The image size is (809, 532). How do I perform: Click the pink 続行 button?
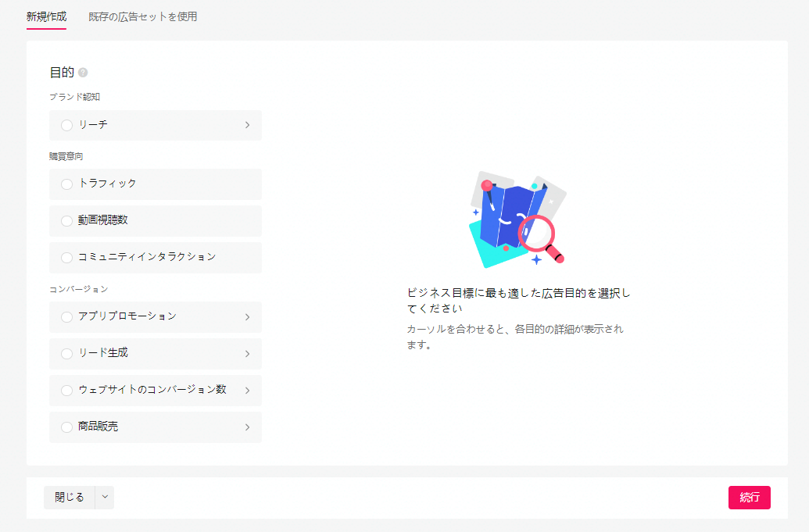pos(749,498)
